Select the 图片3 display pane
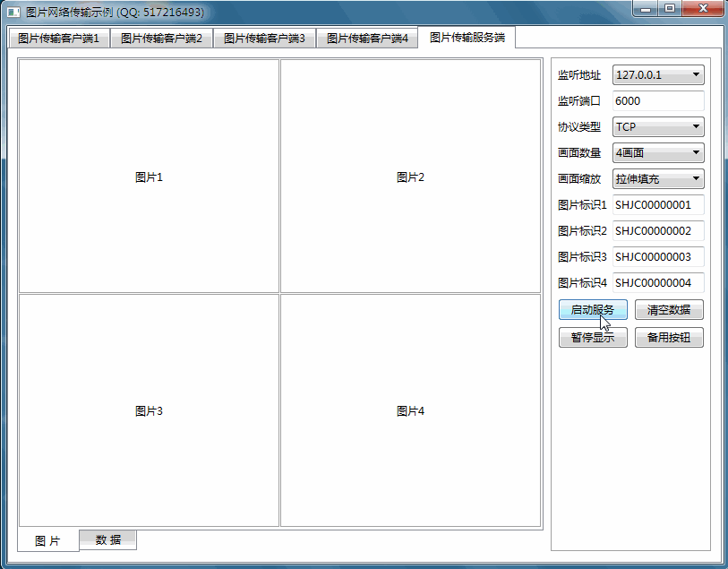This screenshot has height=569, width=728. [x=149, y=410]
